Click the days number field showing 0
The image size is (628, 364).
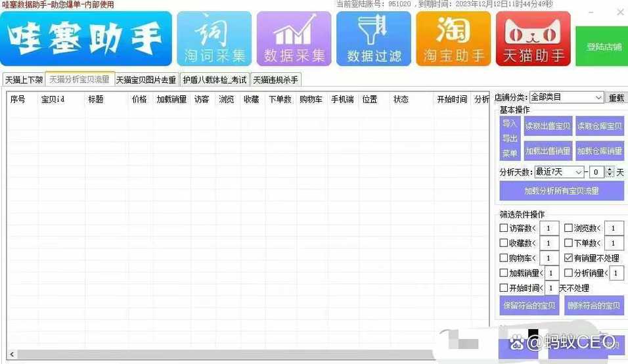(596, 172)
